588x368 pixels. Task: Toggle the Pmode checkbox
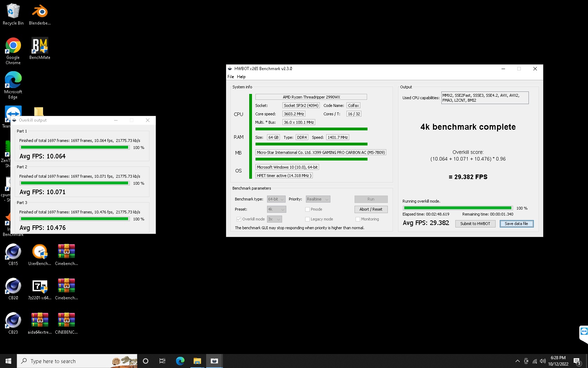pos(307,209)
